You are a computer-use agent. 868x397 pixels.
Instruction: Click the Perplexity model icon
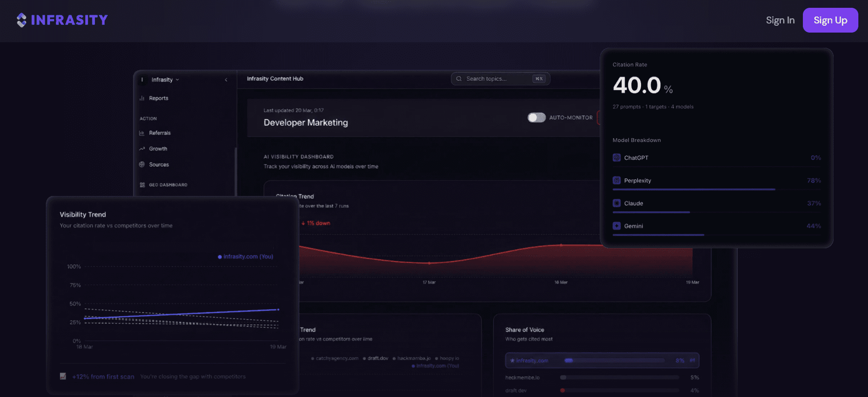[x=617, y=180]
